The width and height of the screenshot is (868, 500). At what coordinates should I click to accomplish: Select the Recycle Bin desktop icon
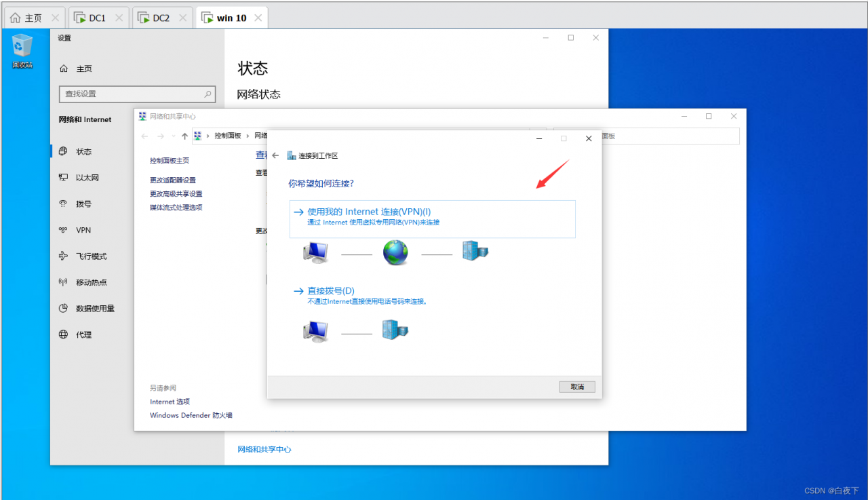[22, 52]
